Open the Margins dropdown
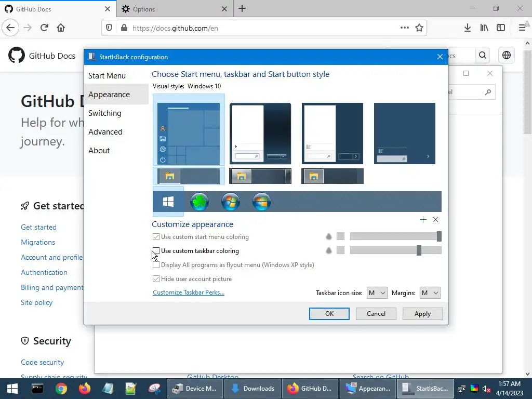 tap(430, 293)
